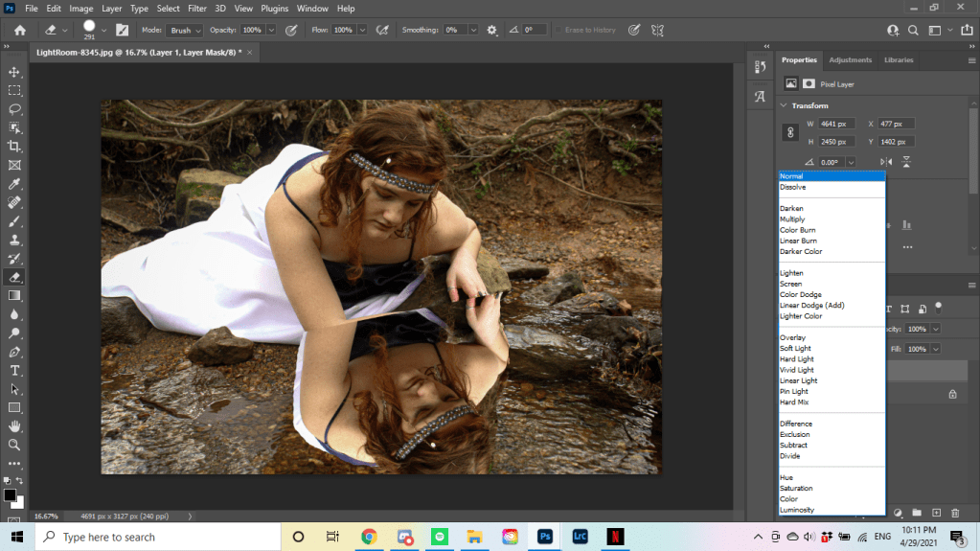
Task: Click the flip horizontal icon in Transform
Action: (x=886, y=163)
